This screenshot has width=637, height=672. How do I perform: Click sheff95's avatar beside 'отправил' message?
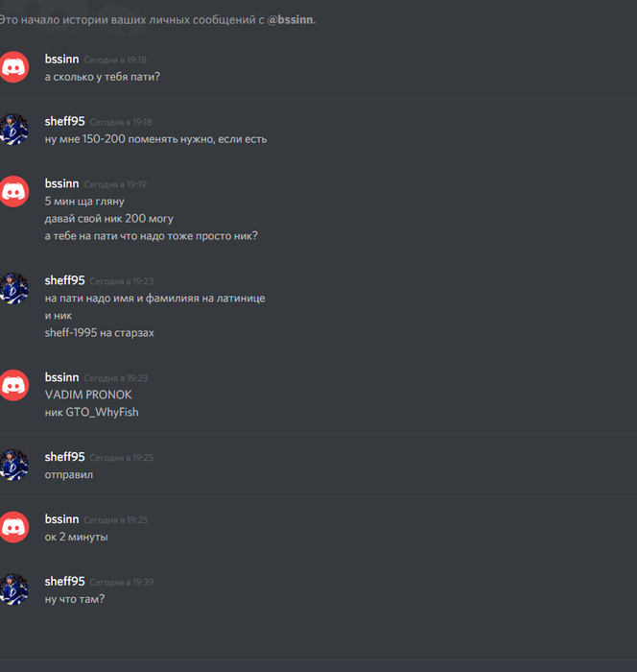(x=13, y=465)
